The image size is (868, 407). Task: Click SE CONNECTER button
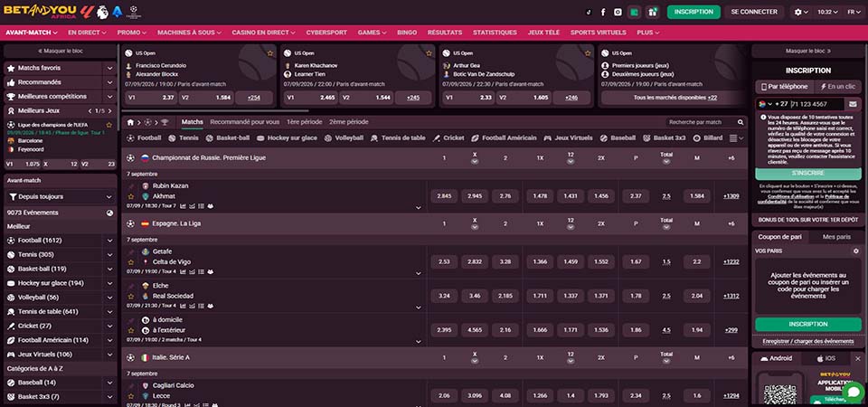(754, 12)
